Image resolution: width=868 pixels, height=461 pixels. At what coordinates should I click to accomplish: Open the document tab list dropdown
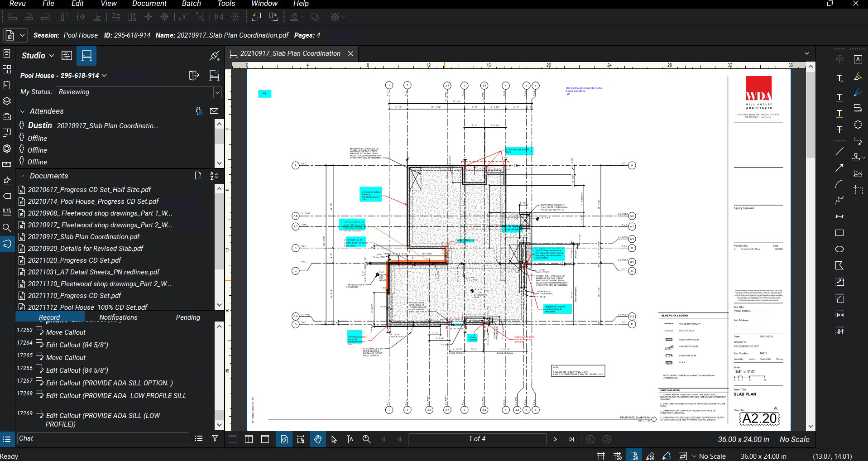[x=806, y=53]
